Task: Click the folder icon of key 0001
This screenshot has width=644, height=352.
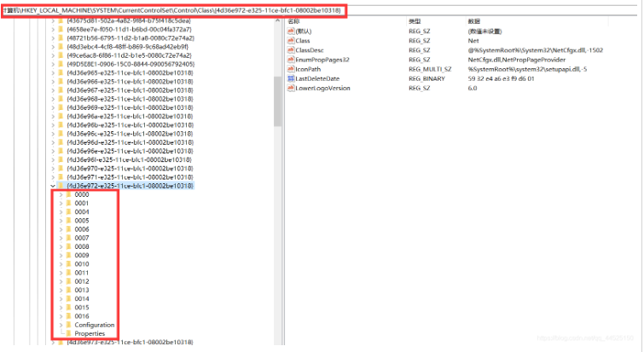Action: click(69, 203)
